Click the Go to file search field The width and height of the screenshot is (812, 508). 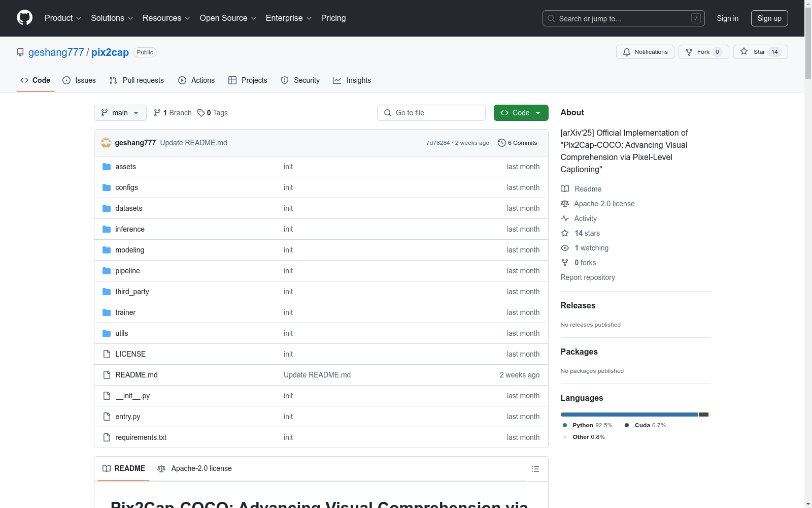click(431, 113)
